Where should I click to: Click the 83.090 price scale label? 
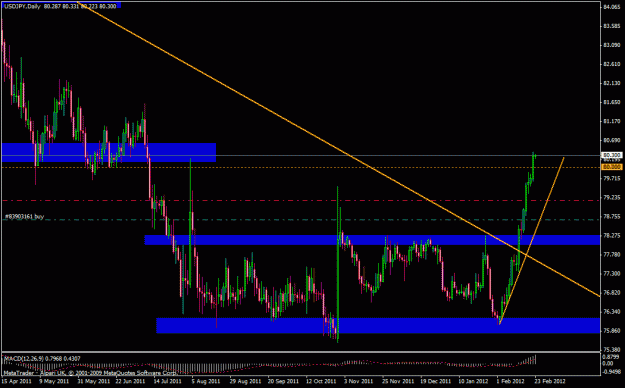pos(612,45)
